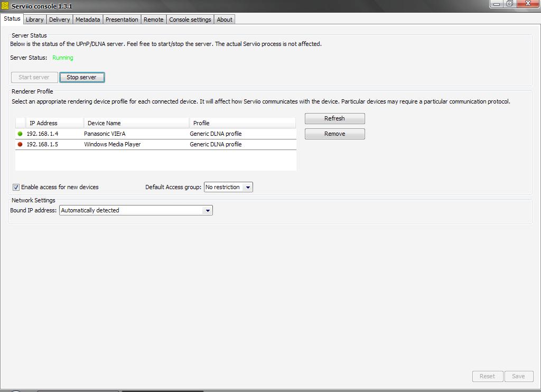Expand the Bound IP address dropdown
Image resolution: width=541 pixels, height=392 pixels.
208,210
